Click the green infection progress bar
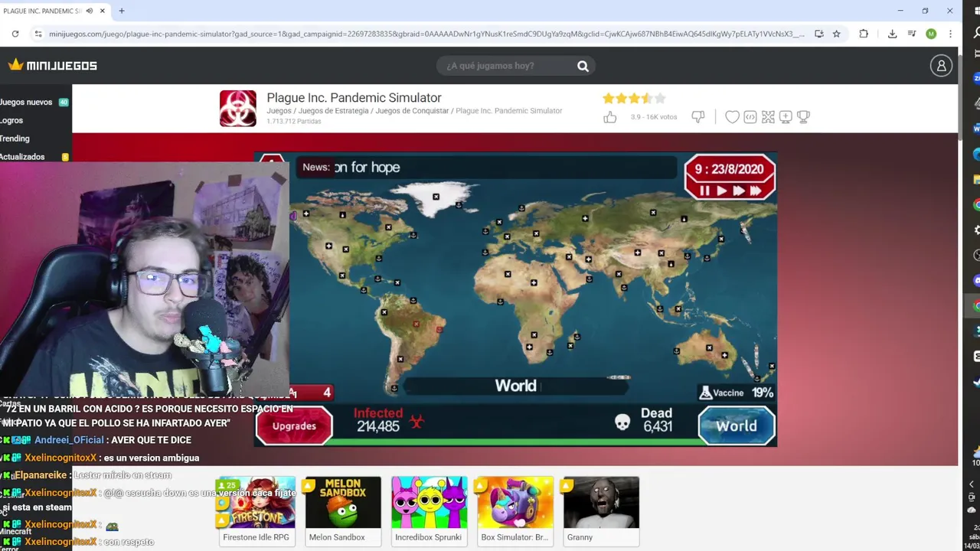This screenshot has width=980, height=551. pyautogui.click(x=515, y=442)
